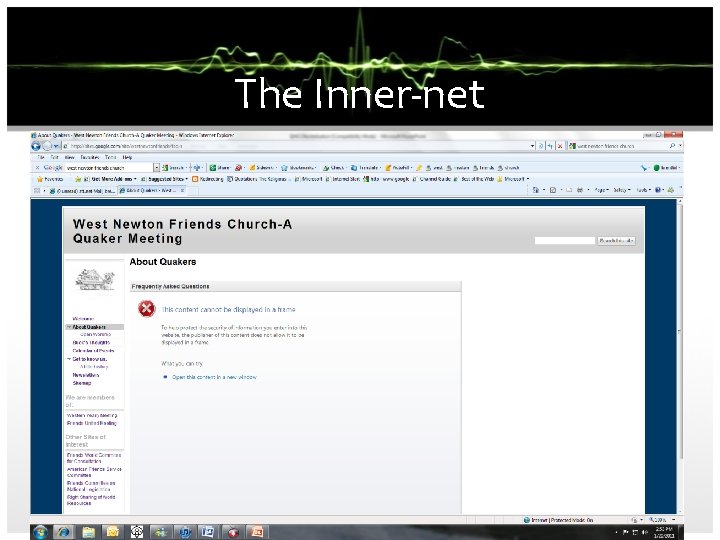
Task: Click the red error X icon
Action: [x=146, y=309]
